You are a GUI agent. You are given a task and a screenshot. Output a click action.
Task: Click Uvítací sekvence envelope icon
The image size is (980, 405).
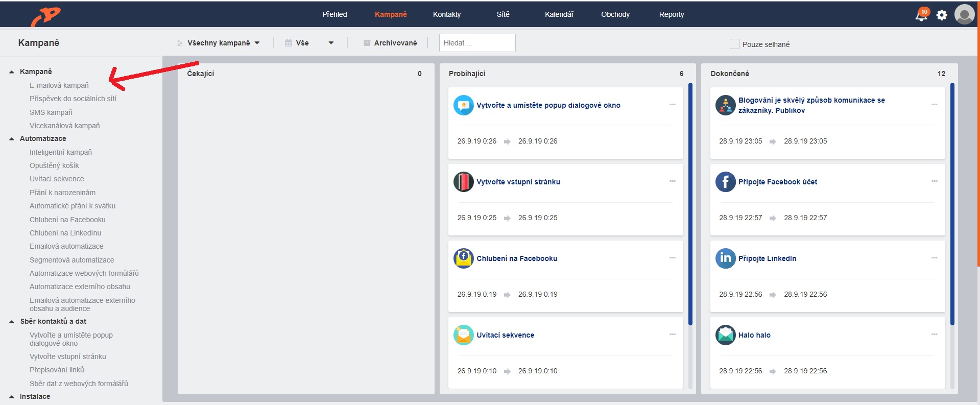(x=463, y=335)
